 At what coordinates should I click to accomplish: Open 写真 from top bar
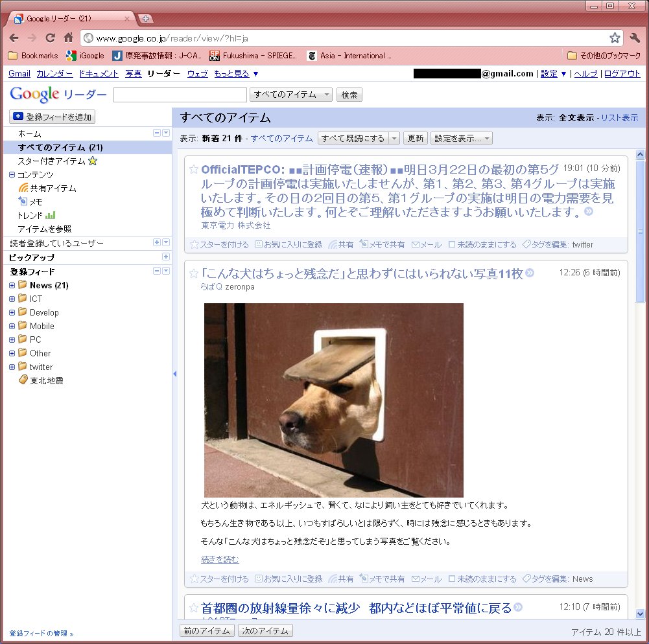tap(134, 74)
